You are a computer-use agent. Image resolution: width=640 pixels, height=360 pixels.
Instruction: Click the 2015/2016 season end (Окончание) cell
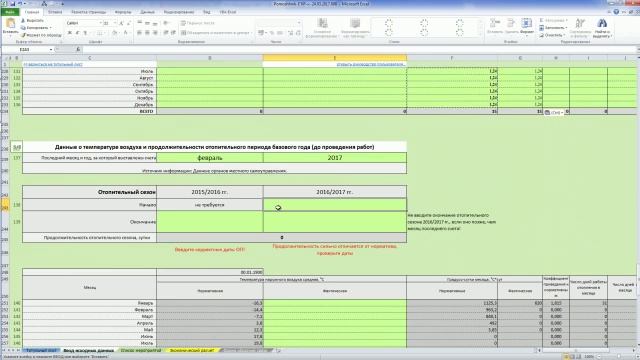(x=210, y=222)
